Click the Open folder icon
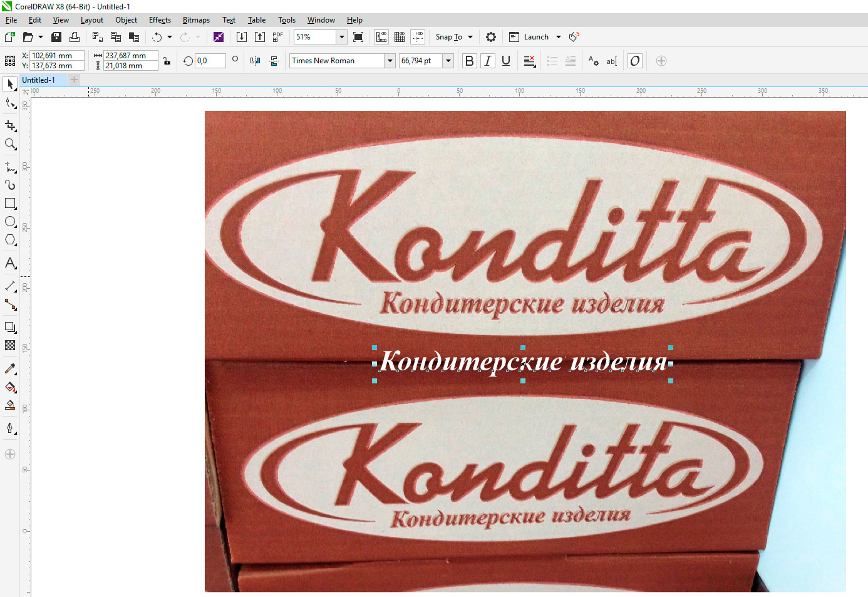The width and height of the screenshot is (868, 597). pos(28,37)
